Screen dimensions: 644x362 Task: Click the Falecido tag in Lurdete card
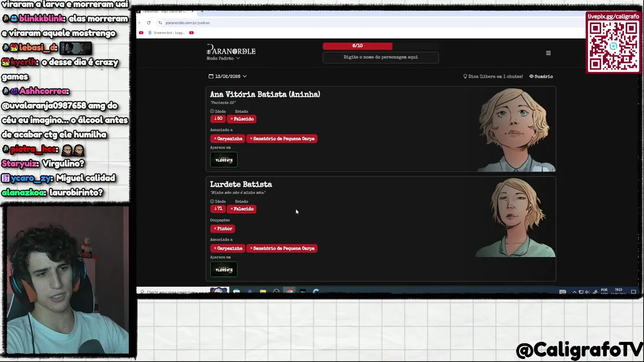(x=242, y=209)
